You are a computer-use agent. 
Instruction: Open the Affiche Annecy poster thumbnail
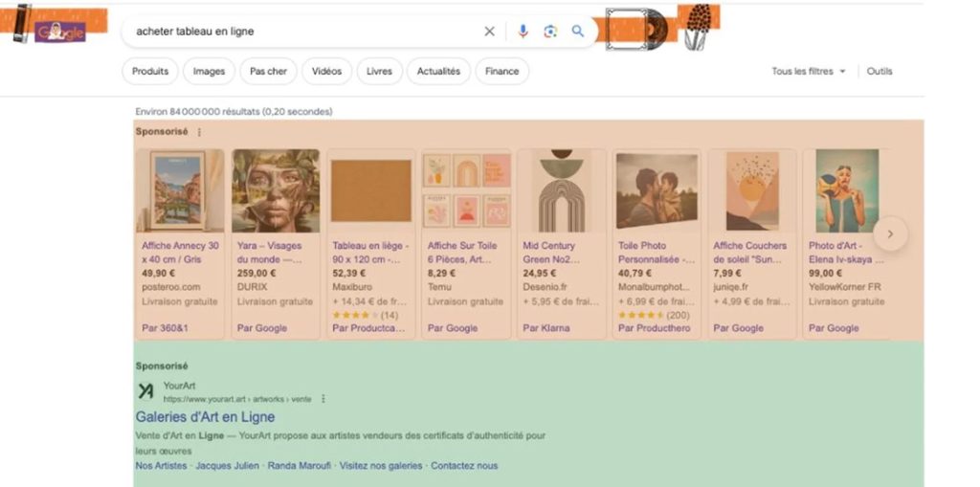click(x=180, y=190)
